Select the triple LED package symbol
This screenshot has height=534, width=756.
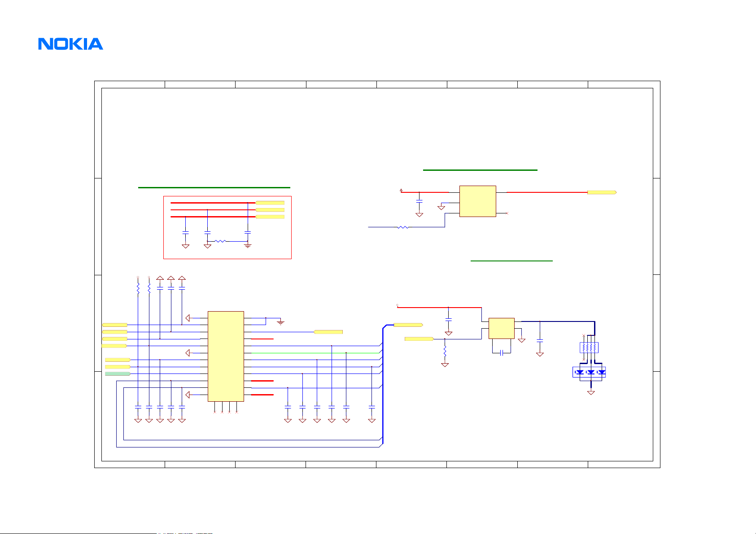(589, 372)
